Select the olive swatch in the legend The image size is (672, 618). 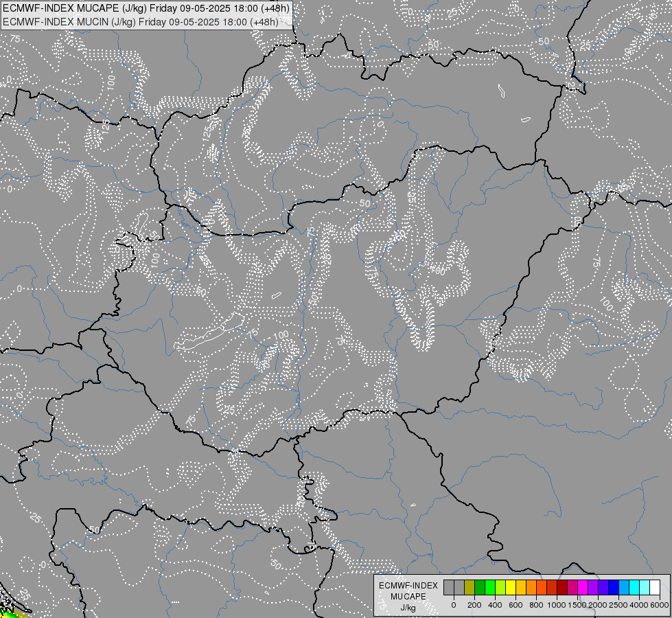tap(470, 587)
